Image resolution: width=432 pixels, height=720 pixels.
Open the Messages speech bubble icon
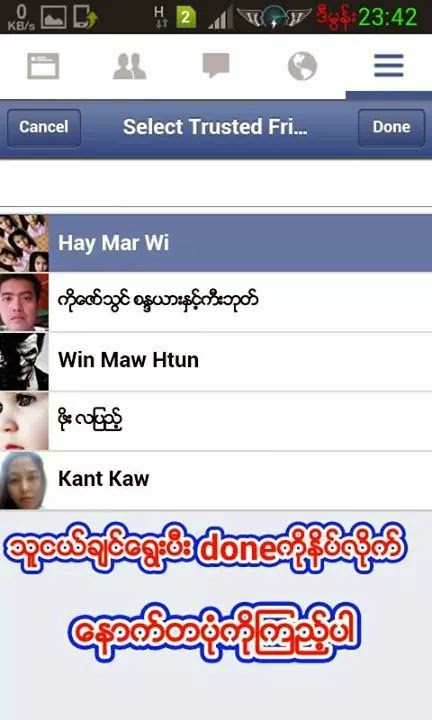coord(216,66)
